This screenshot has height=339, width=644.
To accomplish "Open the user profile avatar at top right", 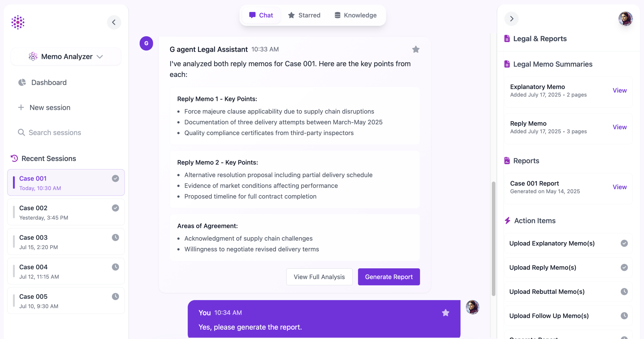I will 625,19.
